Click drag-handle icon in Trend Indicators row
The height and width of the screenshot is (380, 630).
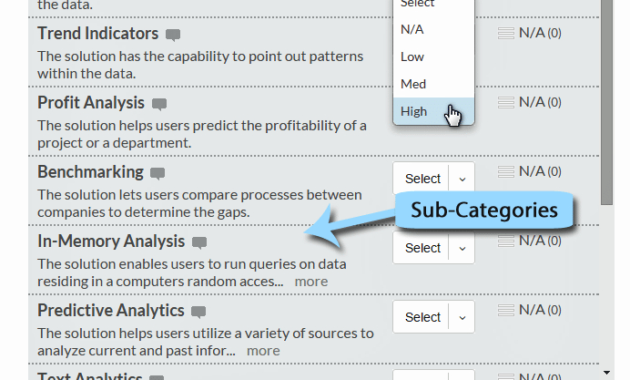pyautogui.click(x=506, y=33)
